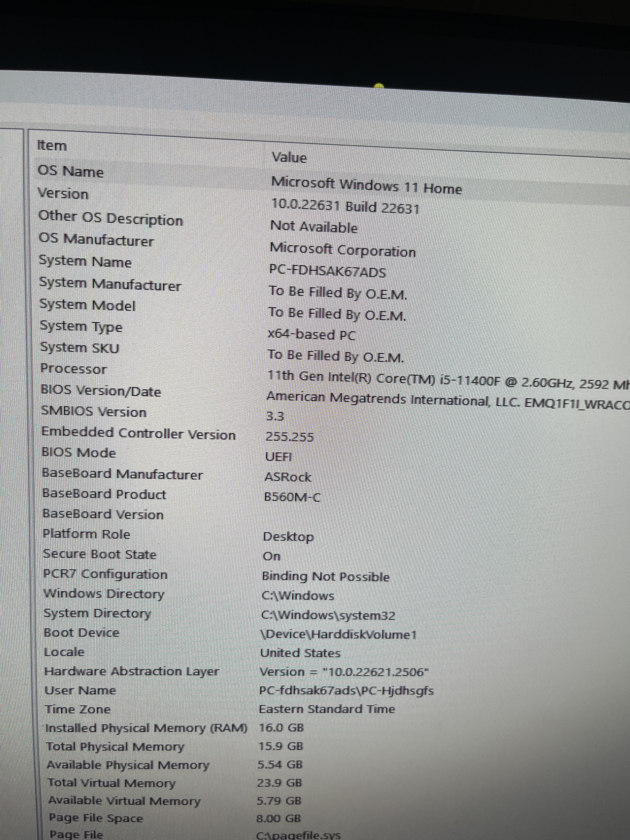Image resolution: width=630 pixels, height=840 pixels.
Task: Select the Secure Boot value On
Action: (271, 556)
